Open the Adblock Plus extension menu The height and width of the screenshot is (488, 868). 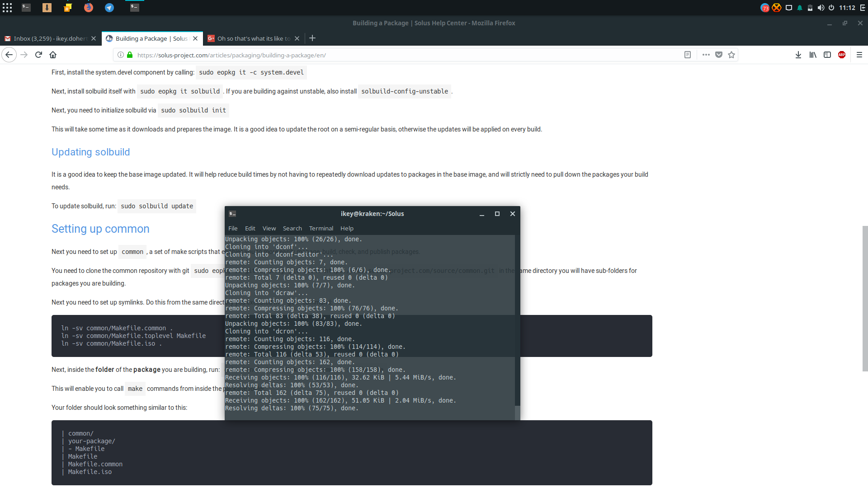[x=842, y=55]
